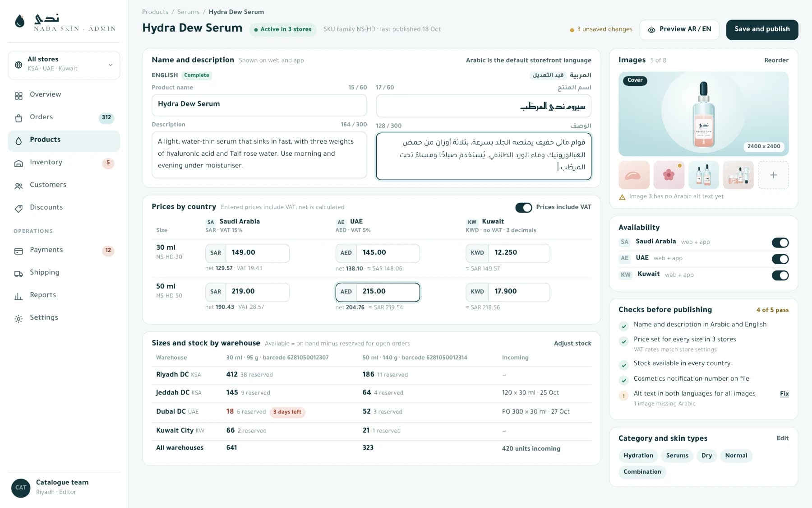The width and height of the screenshot is (812, 508).
Task: Click '3 days left' stock warning
Action: tap(287, 412)
